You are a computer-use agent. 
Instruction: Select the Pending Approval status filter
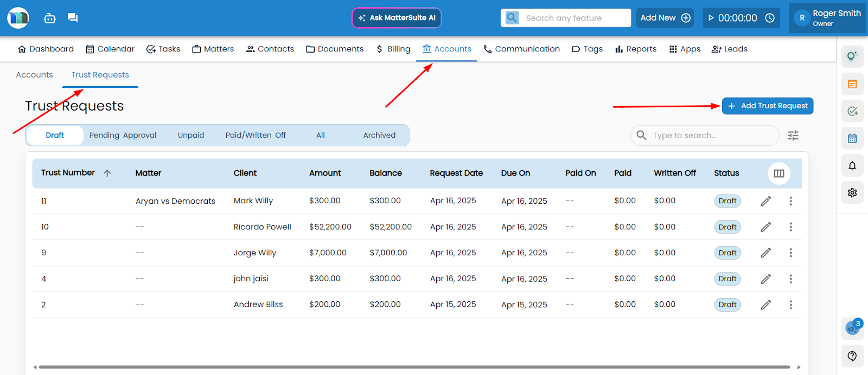[123, 135]
